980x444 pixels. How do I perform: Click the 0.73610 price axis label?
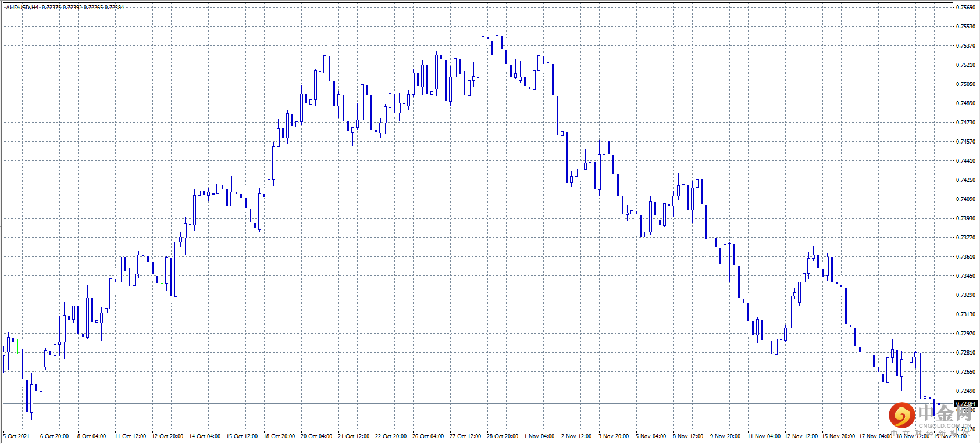(966, 257)
